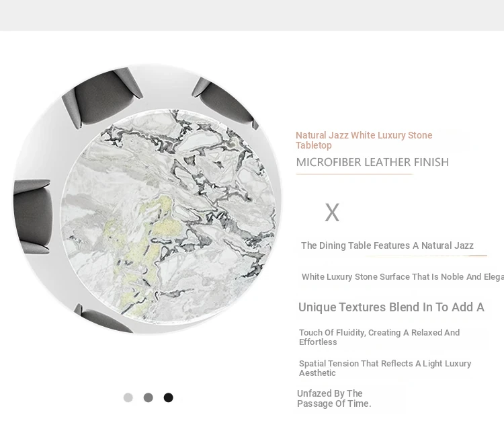Click the marble tabletop image
The image size is (504, 429).
169,216
